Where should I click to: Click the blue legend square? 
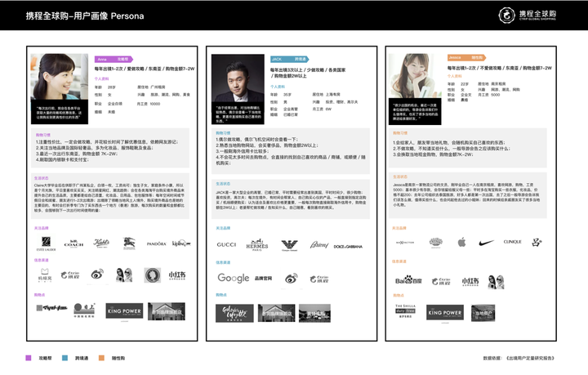(x=65, y=358)
